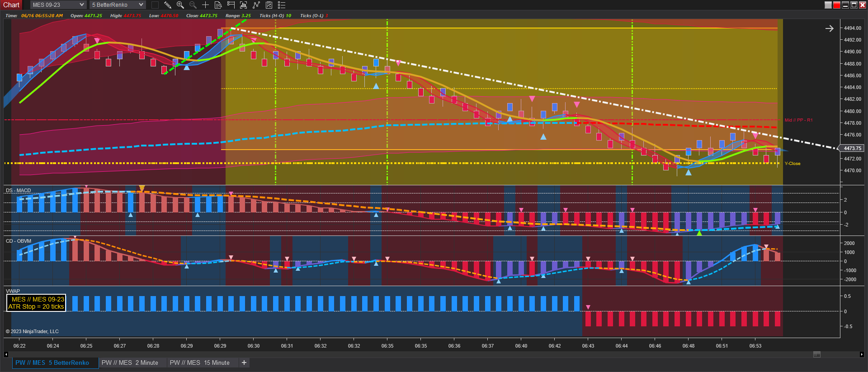The width and height of the screenshot is (868, 372).
Task: Click the Mid // PP - R1 label
Action: pos(798,120)
